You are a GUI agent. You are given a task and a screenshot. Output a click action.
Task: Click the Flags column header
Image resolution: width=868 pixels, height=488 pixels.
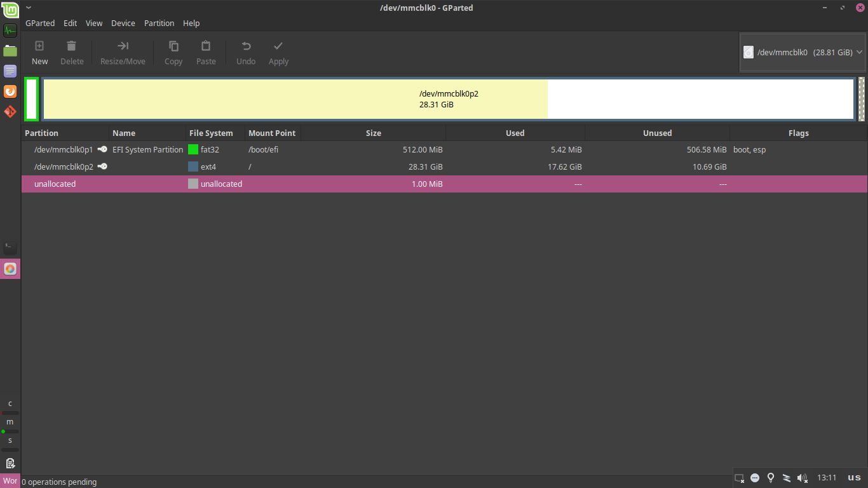799,133
